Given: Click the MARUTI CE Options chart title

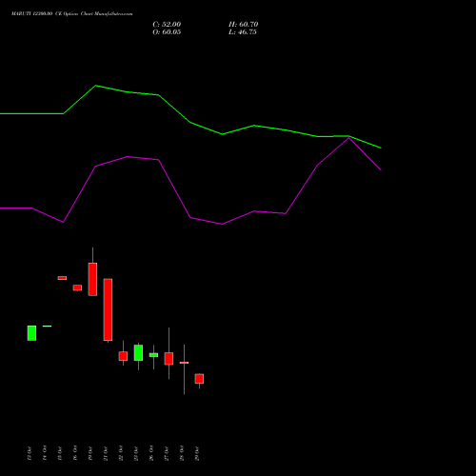Looking at the screenshot, I should 71,14.
